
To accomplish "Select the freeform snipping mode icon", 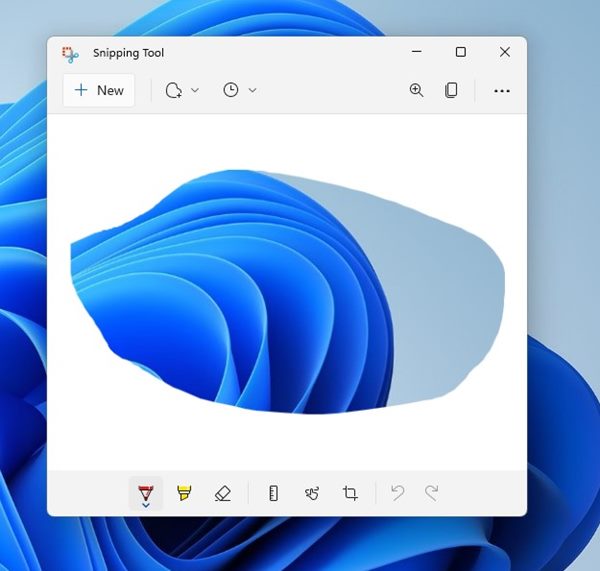I will [174, 90].
